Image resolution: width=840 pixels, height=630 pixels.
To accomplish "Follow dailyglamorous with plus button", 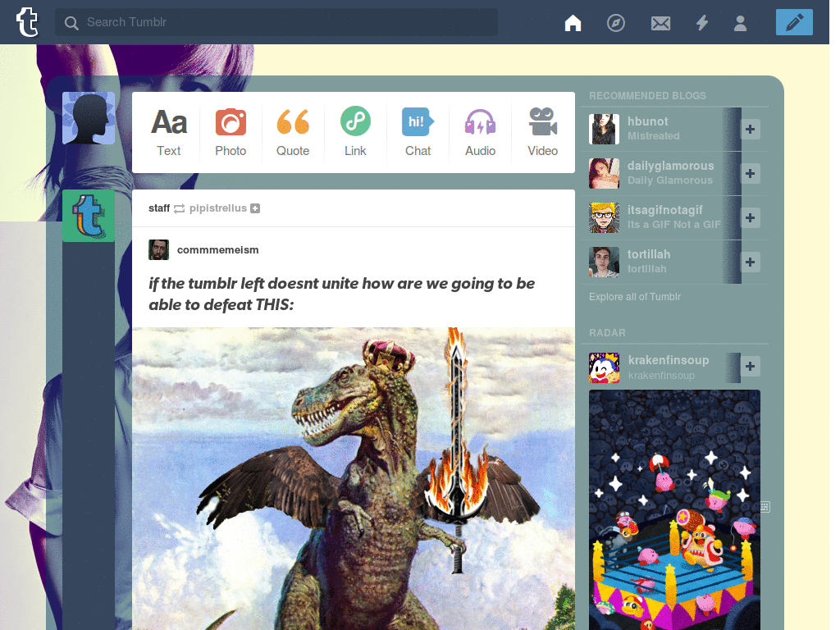I will pyautogui.click(x=750, y=174).
